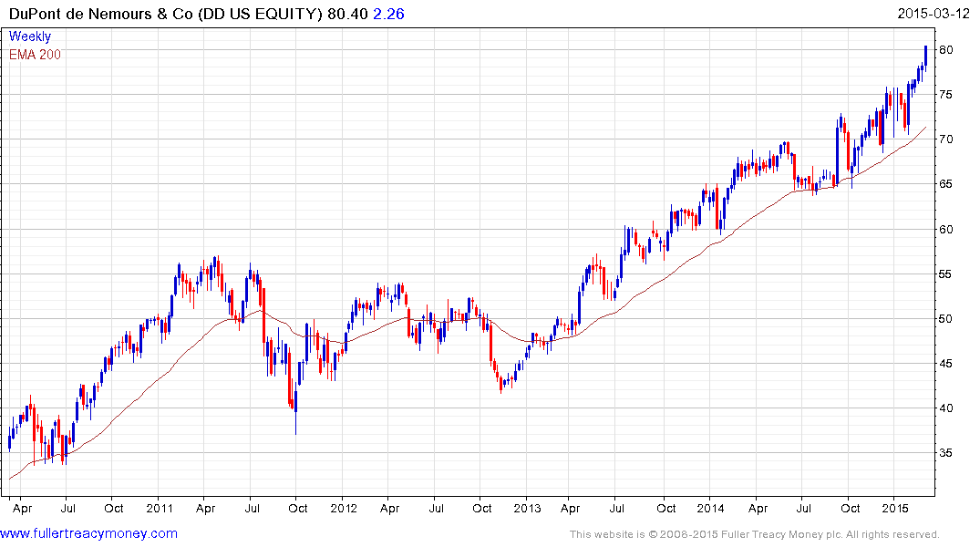The image size is (980, 547).
Task: Click the 2014 year axis label
Action: tap(711, 508)
